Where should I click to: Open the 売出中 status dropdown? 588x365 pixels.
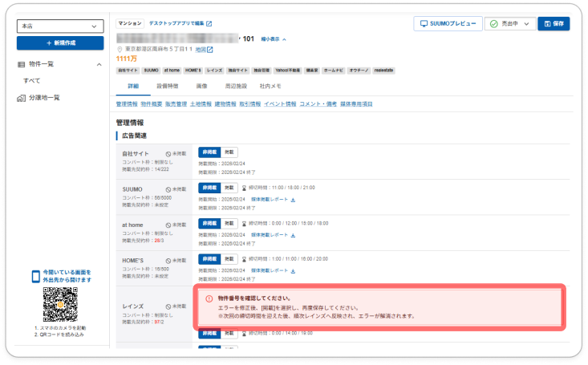click(510, 23)
